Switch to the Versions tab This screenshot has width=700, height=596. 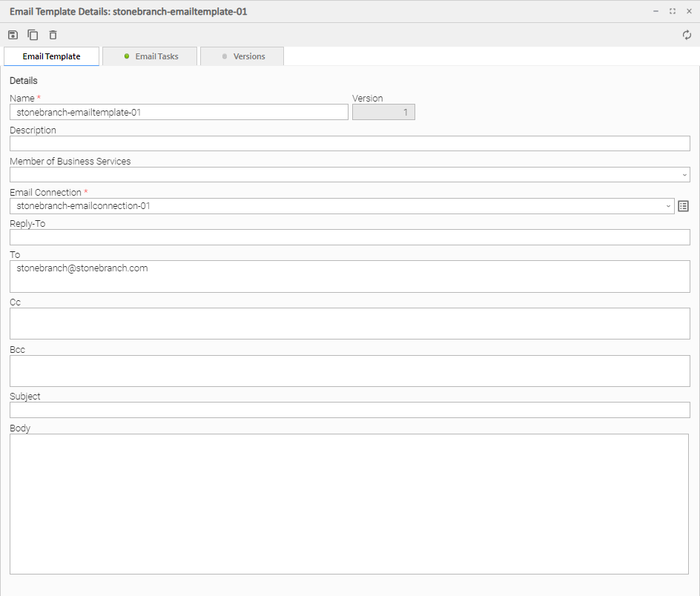tap(242, 56)
